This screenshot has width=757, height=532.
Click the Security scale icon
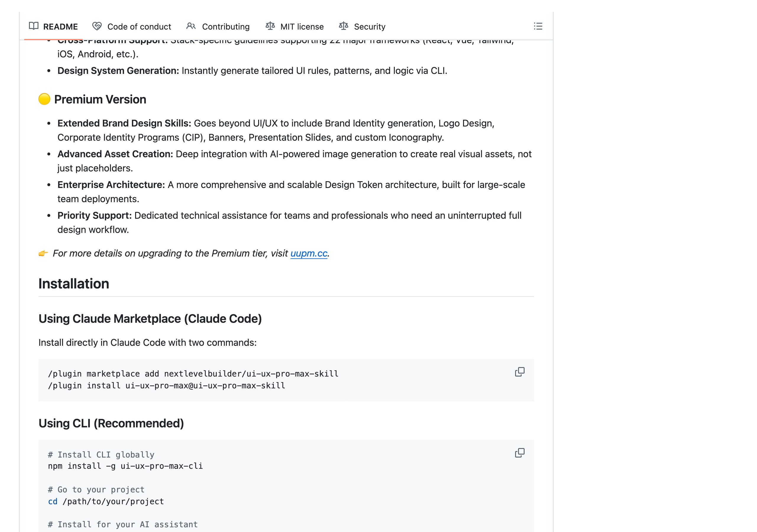[344, 26]
